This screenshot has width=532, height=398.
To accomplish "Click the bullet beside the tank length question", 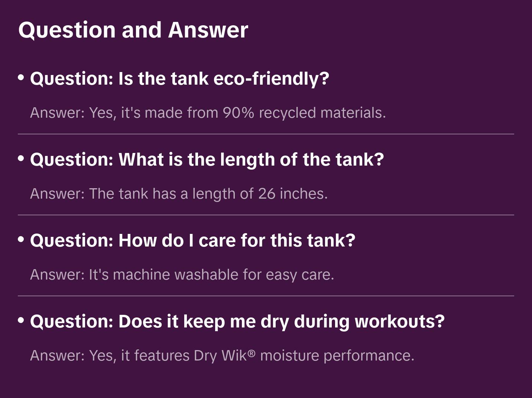I will pos(21,159).
